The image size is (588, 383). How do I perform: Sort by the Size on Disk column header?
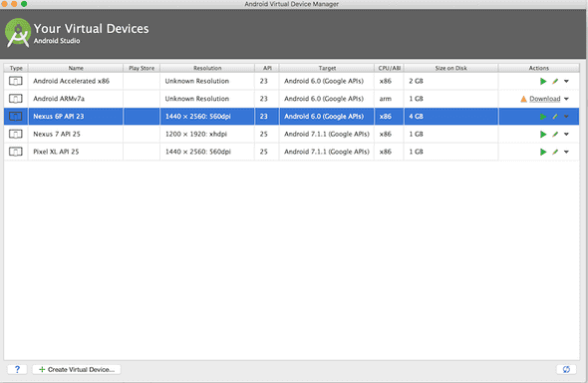(x=451, y=68)
